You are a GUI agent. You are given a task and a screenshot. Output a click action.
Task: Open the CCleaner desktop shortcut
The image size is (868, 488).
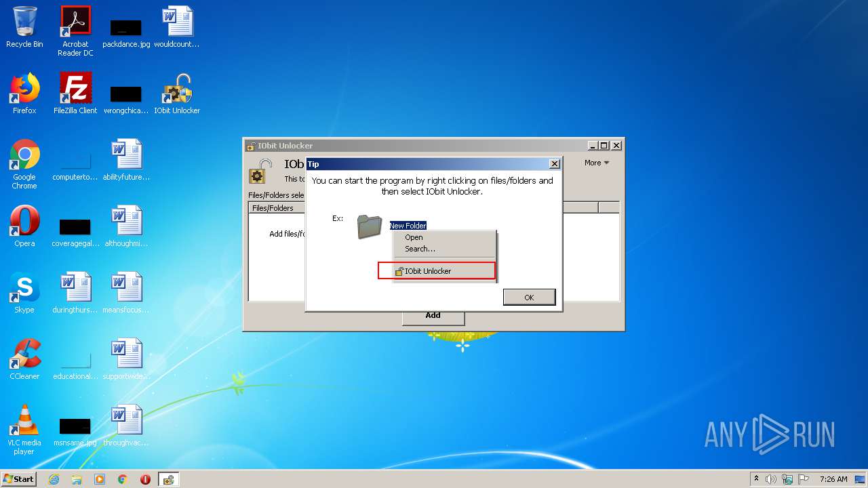pyautogui.click(x=24, y=359)
